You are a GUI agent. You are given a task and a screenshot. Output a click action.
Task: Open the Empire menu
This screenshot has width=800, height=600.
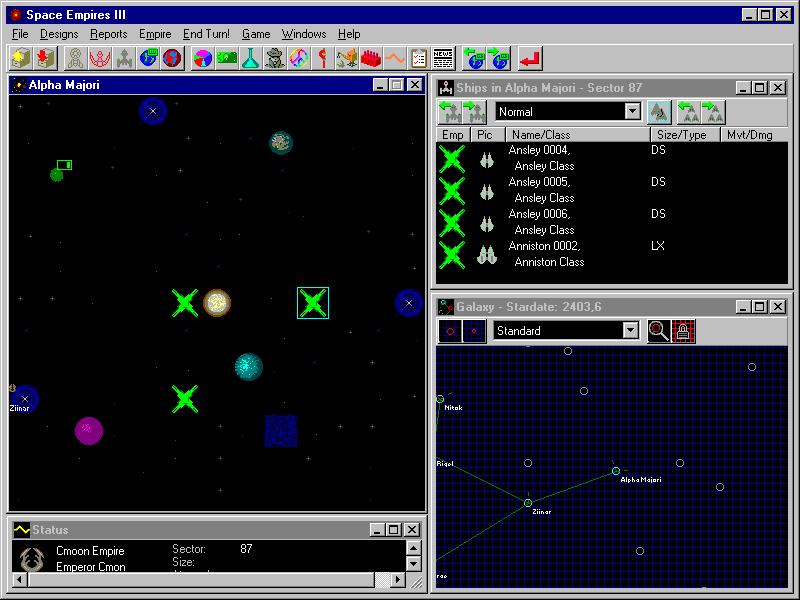coord(155,34)
